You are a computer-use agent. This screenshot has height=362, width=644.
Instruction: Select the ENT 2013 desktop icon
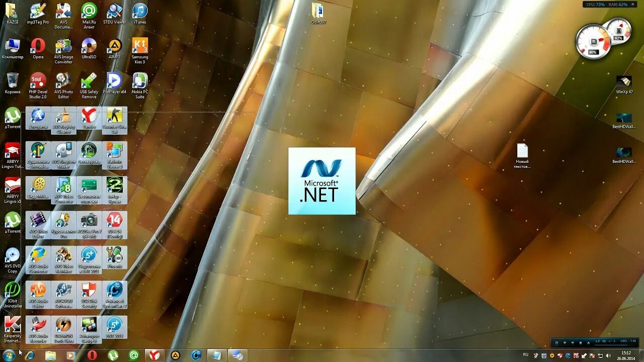[x=115, y=327]
